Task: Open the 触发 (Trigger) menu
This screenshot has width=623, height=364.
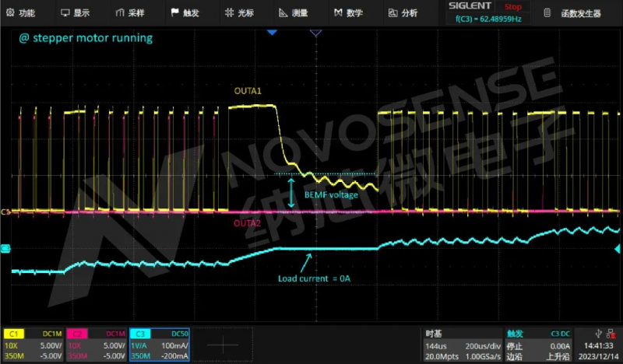Action: pyautogui.click(x=184, y=12)
